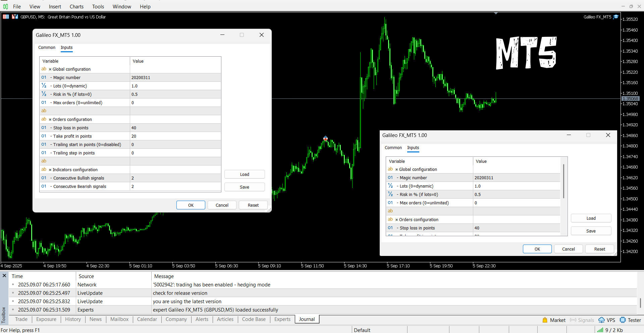Select Max orders value in right dialog
The image size is (644, 333).
click(x=517, y=203)
